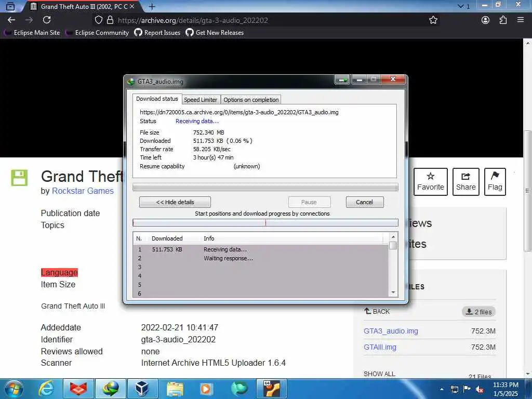Bookmark this page with the star icon
Image resolution: width=532 pixels, height=399 pixels.
(x=433, y=20)
